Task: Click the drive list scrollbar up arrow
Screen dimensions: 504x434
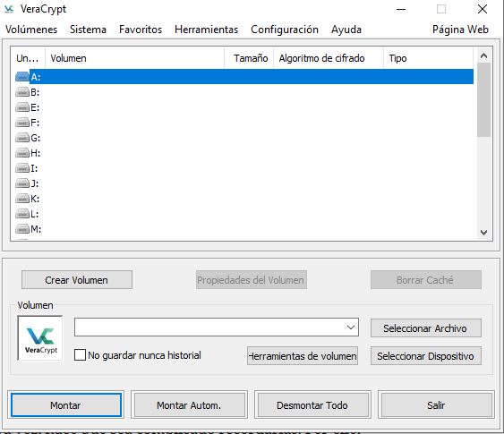Action: [x=483, y=55]
